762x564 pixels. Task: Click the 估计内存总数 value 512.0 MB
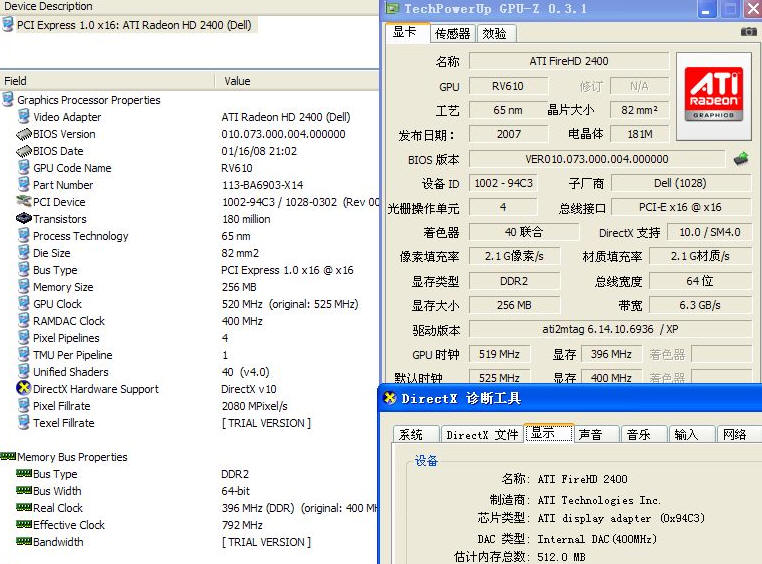coord(561,557)
